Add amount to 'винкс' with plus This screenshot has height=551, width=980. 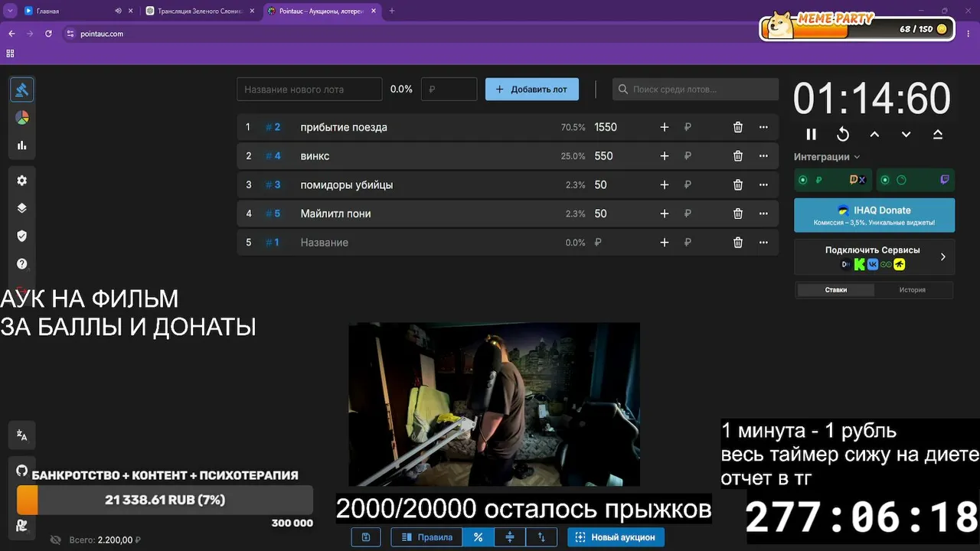[665, 156]
